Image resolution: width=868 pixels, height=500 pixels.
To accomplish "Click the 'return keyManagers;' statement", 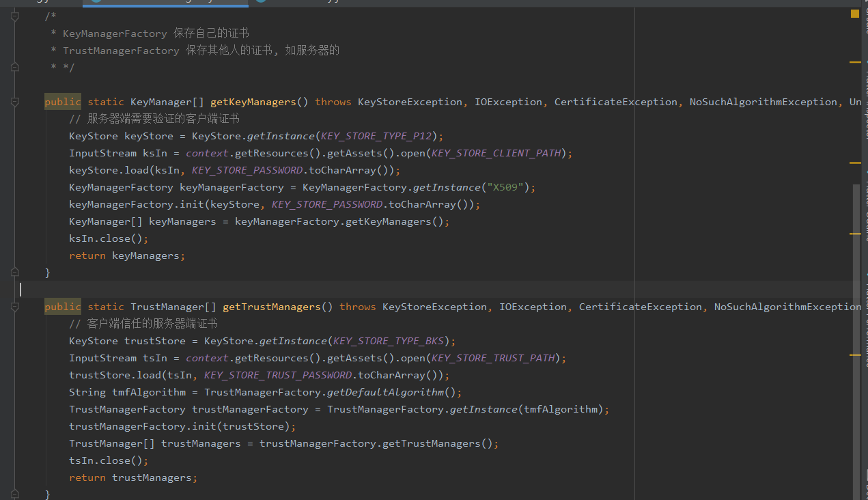I will (127, 255).
